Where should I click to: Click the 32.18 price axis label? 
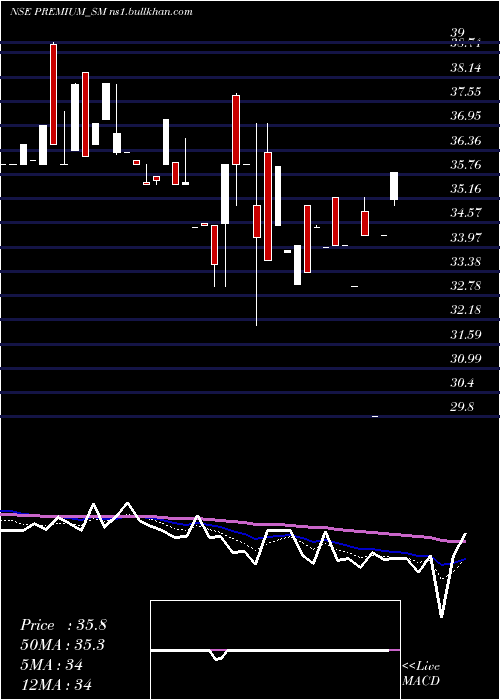coord(466,310)
